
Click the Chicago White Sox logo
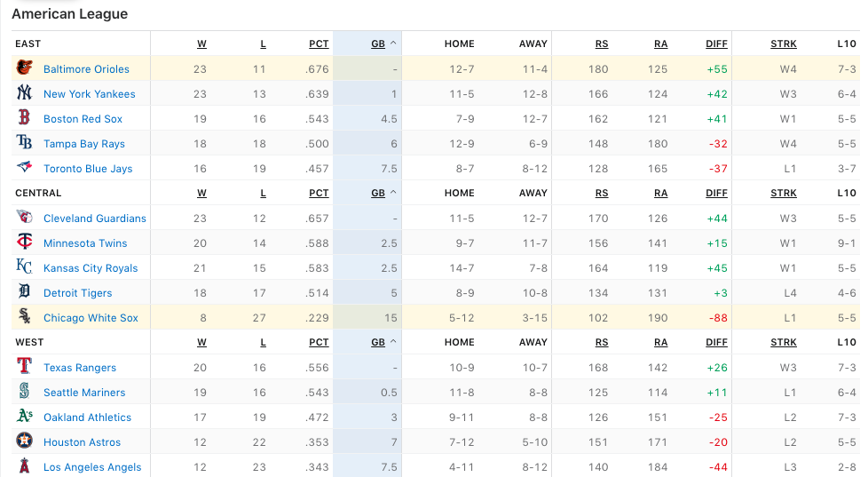pyautogui.click(x=24, y=317)
